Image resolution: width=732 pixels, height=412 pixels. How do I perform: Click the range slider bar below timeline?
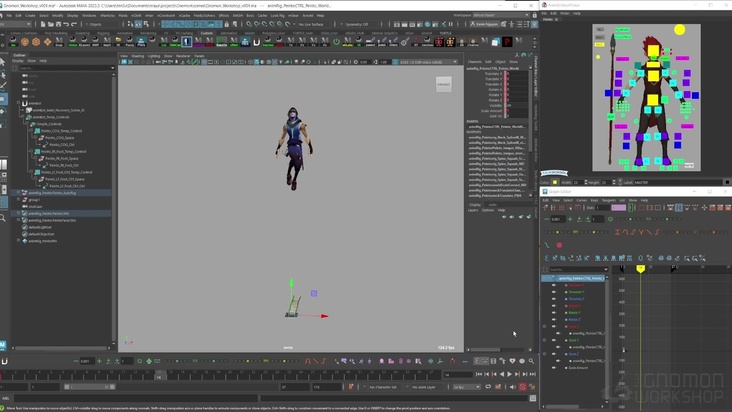[89, 387]
